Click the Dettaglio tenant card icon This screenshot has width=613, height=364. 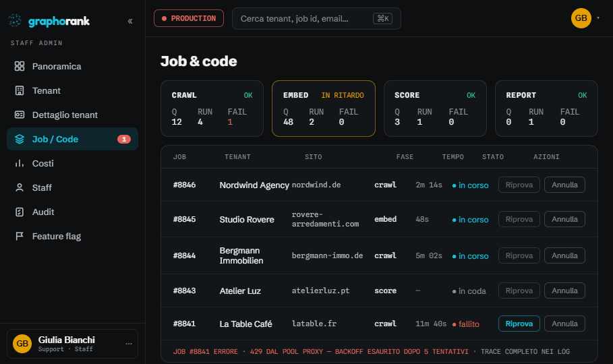point(20,115)
